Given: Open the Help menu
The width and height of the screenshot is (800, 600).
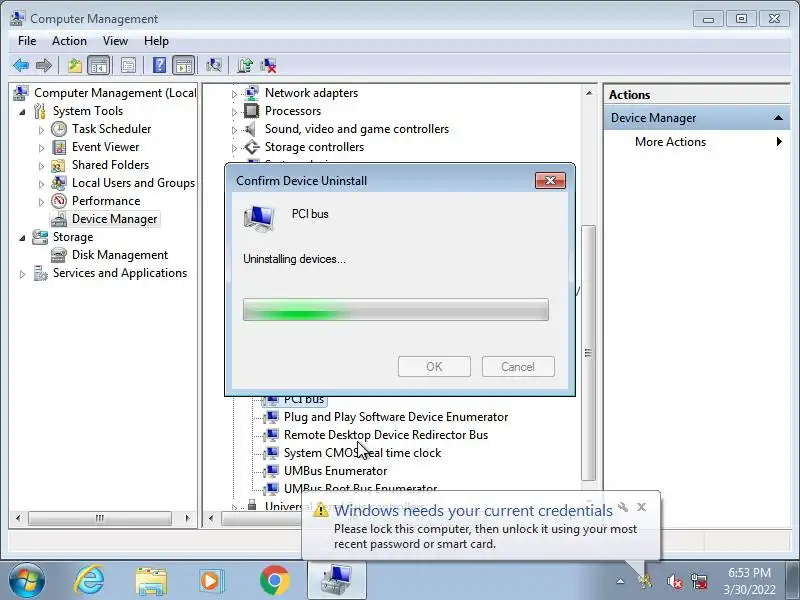Looking at the screenshot, I should coord(156,41).
